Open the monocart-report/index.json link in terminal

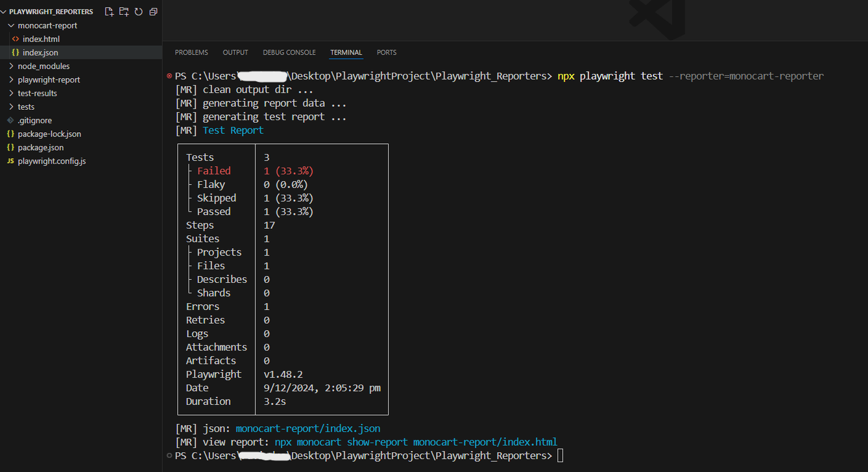point(308,429)
